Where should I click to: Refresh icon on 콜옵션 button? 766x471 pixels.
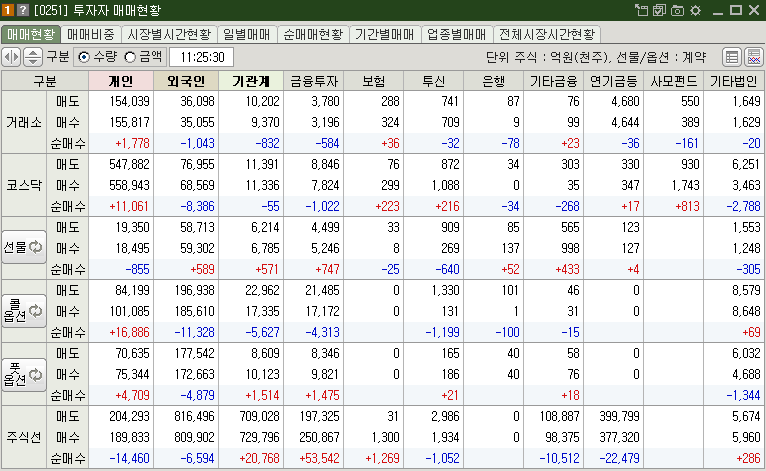[36, 311]
